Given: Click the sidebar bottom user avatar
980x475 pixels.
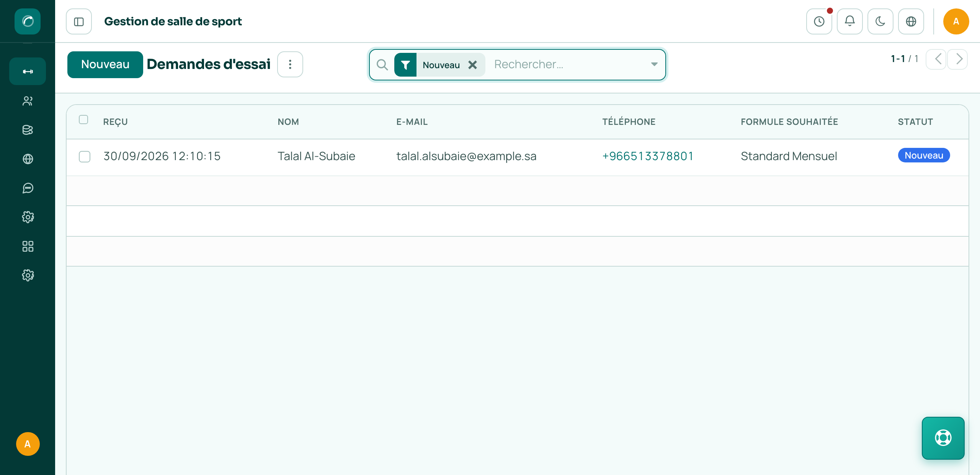Looking at the screenshot, I should pyautogui.click(x=28, y=444).
